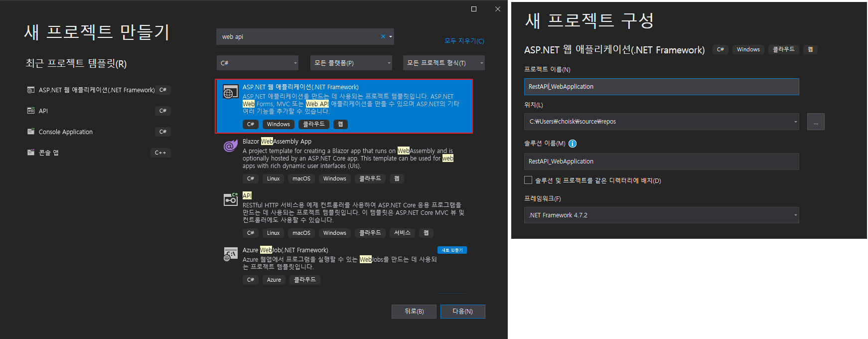Click the API template icon in results

231,199
